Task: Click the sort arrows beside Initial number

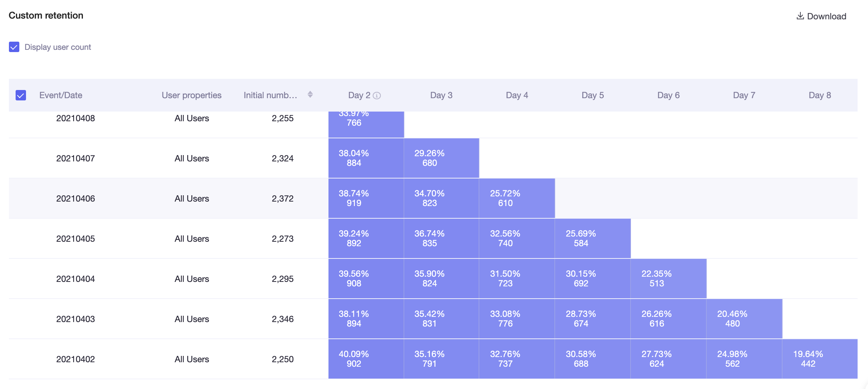Action: click(x=310, y=95)
